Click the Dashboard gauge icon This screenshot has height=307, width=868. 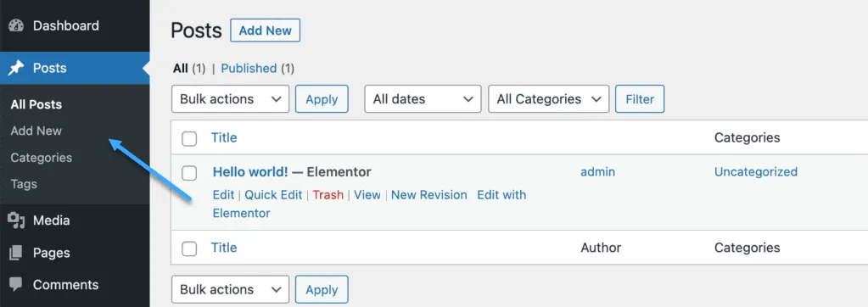click(17, 26)
